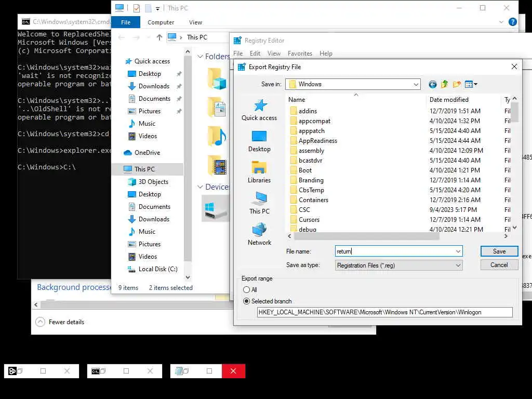The height and width of the screenshot is (399, 532).
Task: Click the 3D Objects icon in File Explorer sidebar
Action: 131,182
